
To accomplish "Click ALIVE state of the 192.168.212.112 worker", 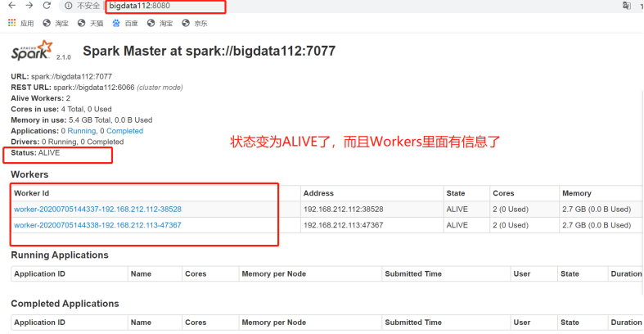I will point(457,210).
